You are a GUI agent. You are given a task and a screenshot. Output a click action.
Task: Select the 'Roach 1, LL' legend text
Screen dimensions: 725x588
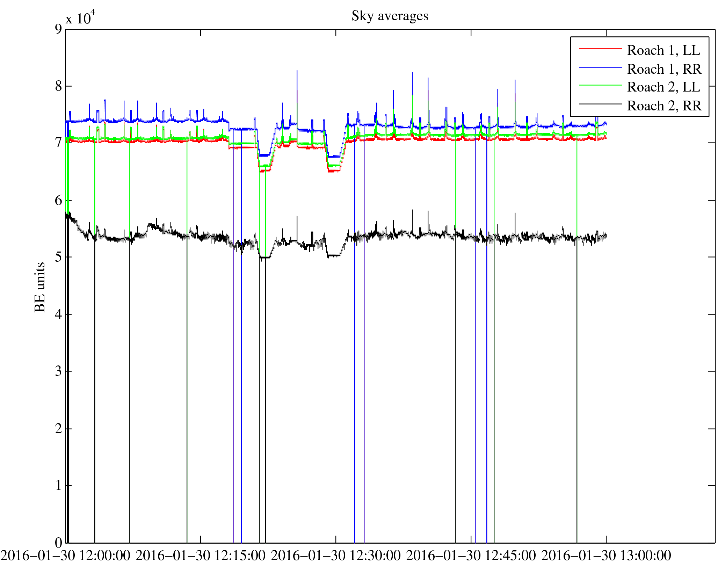[664, 50]
